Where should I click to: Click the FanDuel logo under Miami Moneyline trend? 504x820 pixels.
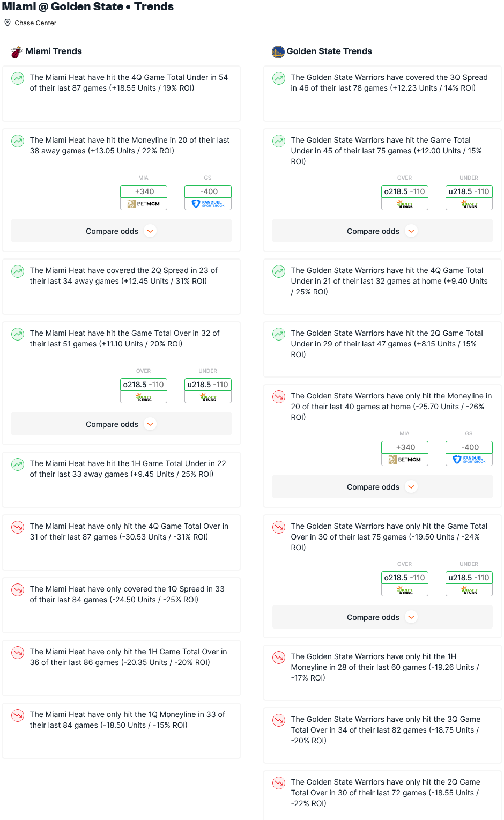pyautogui.click(x=208, y=204)
